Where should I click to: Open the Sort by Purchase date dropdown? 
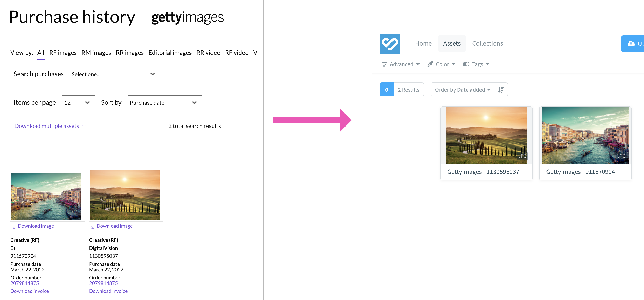pos(165,103)
